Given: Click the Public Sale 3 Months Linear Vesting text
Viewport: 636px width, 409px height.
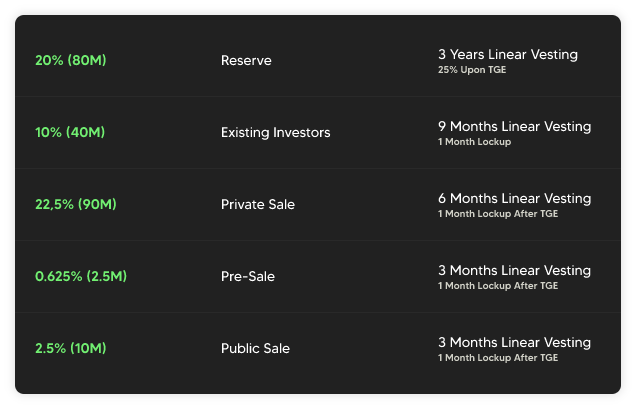Looking at the screenshot, I should pos(514,342).
